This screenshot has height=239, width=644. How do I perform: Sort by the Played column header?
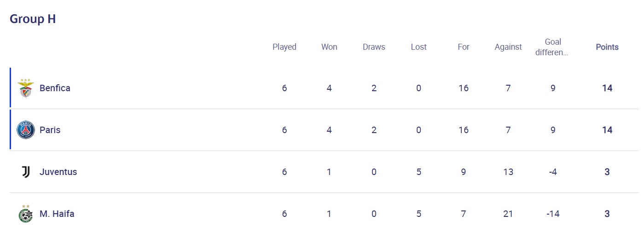coord(284,47)
